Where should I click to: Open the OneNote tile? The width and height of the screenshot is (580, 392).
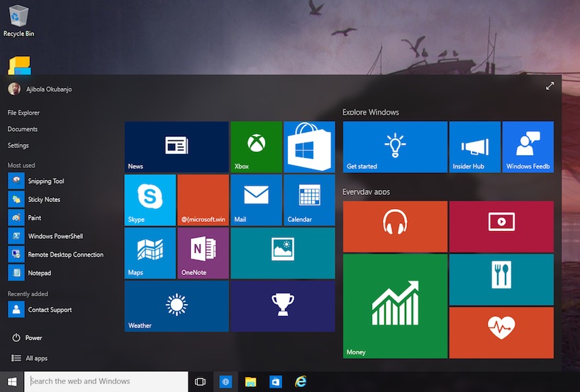coord(203,253)
